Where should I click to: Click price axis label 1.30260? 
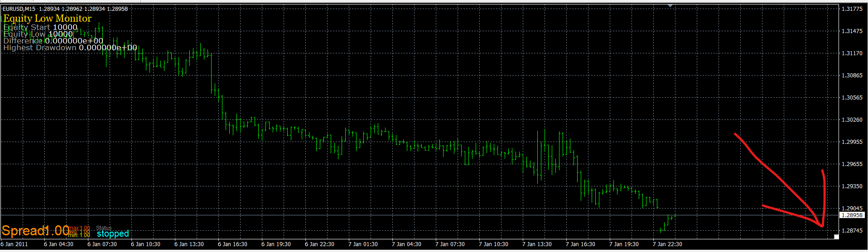(852, 119)
